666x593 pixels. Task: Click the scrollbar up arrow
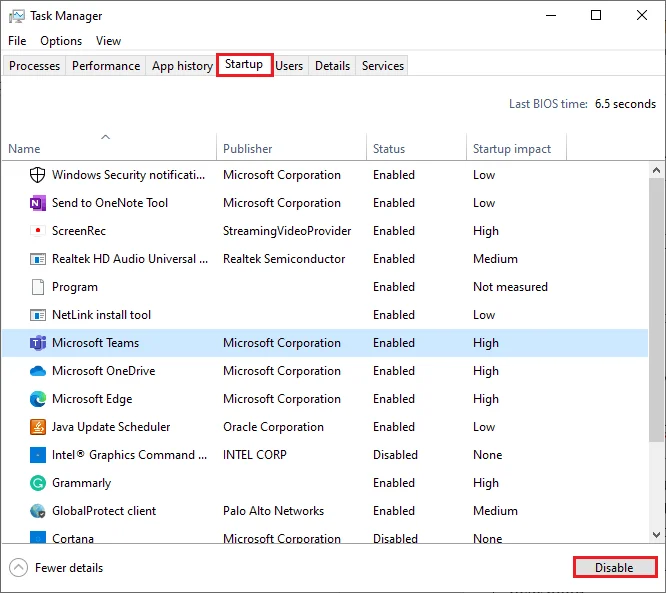pyautogui.click(x=656, y=170)
